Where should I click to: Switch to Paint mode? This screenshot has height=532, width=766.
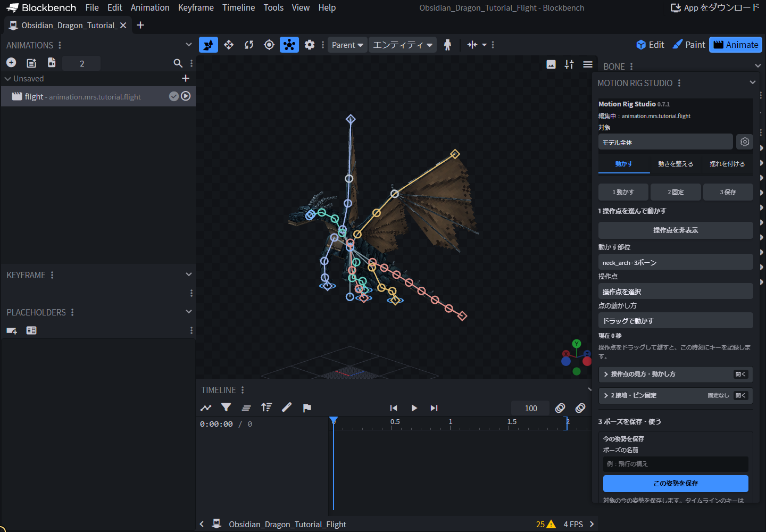click(x=689, y=45)
